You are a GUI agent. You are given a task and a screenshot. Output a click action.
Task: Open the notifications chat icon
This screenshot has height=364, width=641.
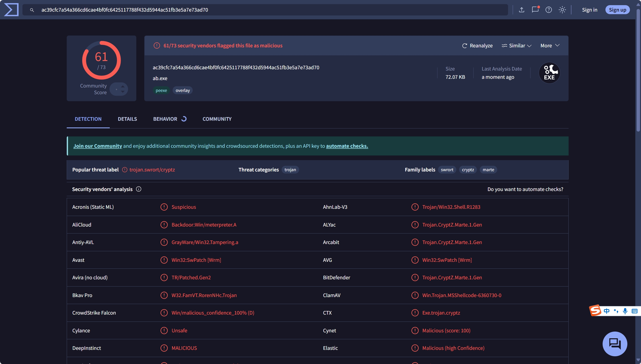click(x=535, y=10)
